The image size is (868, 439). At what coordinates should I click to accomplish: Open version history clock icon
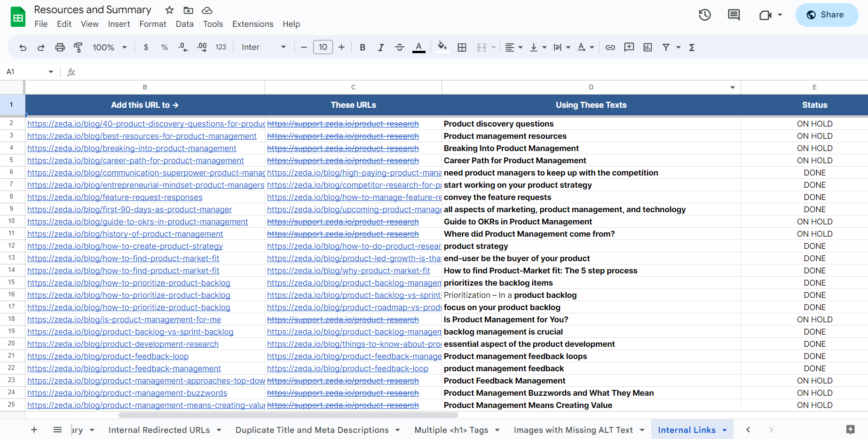point(704,15)
